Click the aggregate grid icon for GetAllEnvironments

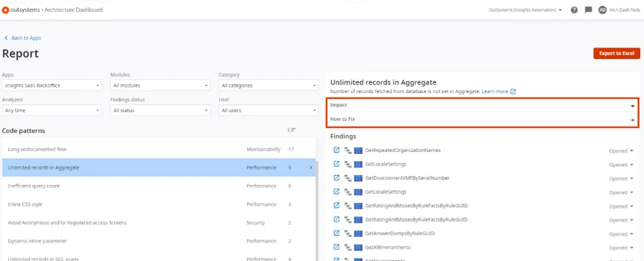click(x=358, y=247)
